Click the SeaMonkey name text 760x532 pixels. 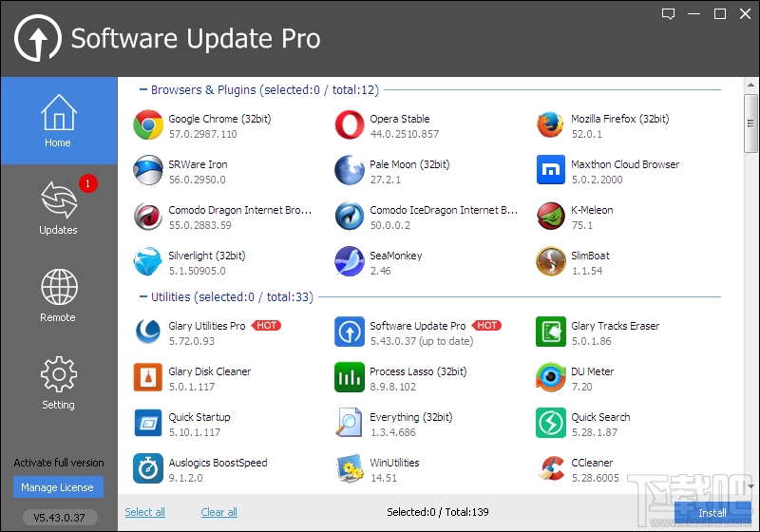[x=396, y=256]
